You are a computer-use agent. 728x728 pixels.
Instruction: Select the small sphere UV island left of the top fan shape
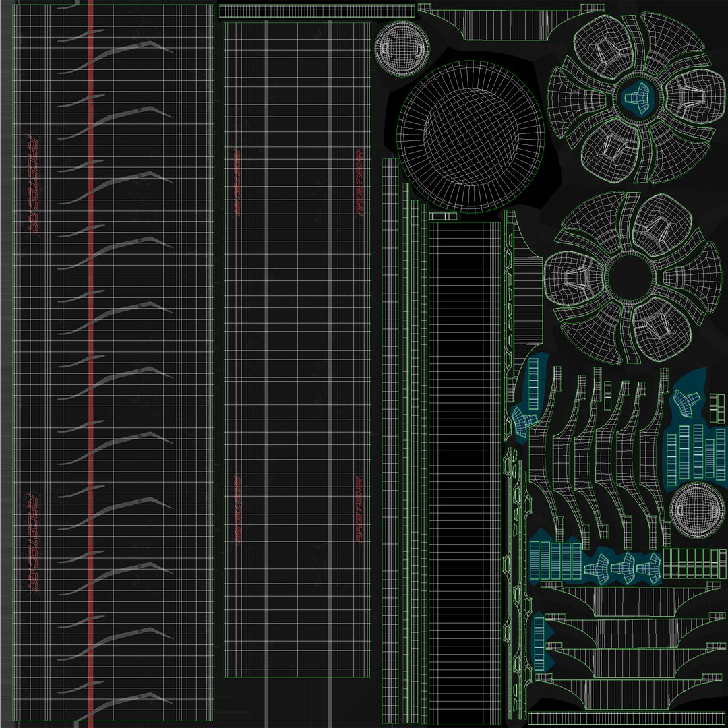402,49
